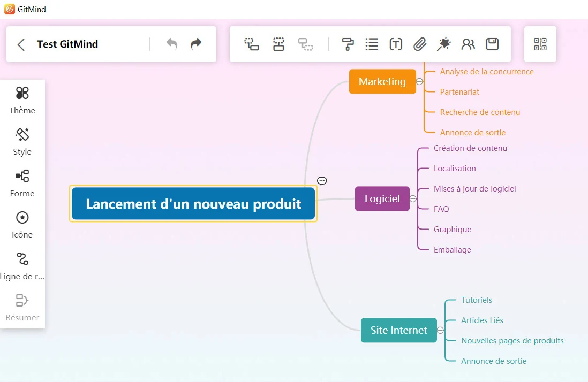Select Création de contenu subtopic
Image resolution: width=588 pixels, height=382 pixels.
tap(470, 148)
